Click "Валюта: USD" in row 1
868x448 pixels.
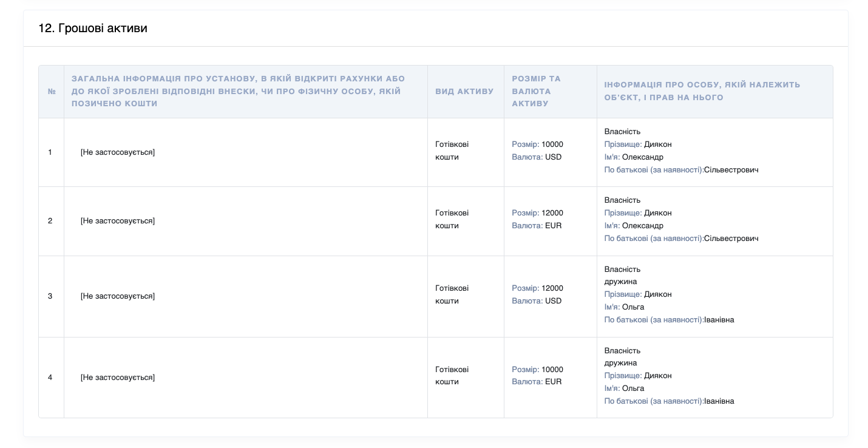click(537, 157)
